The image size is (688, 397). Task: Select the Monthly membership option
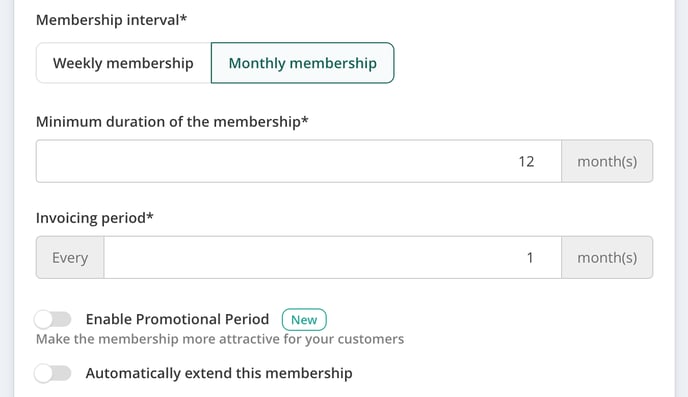tap(303, 63)
